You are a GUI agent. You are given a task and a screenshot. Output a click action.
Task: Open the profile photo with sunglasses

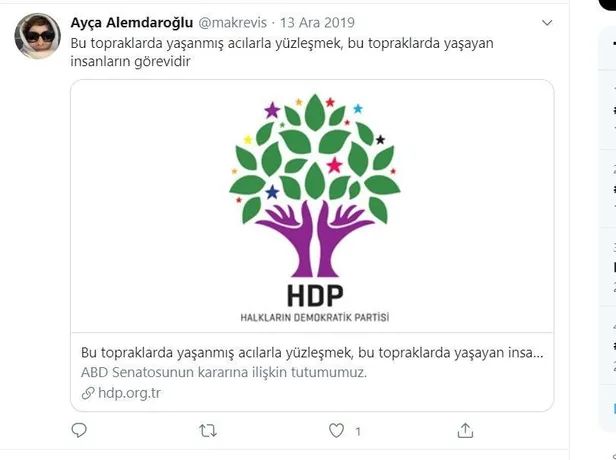click(x=38, y=36)
